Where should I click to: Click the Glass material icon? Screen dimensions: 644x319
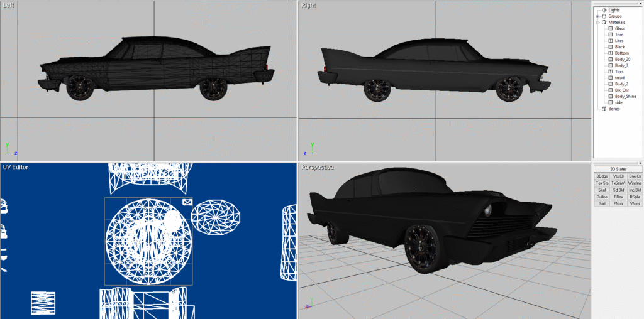(x=610, y=29)
